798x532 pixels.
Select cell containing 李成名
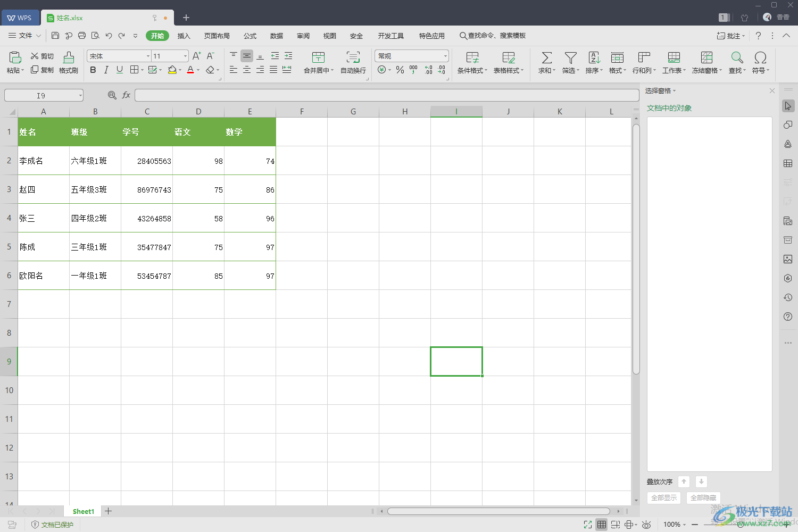(44, 161)
